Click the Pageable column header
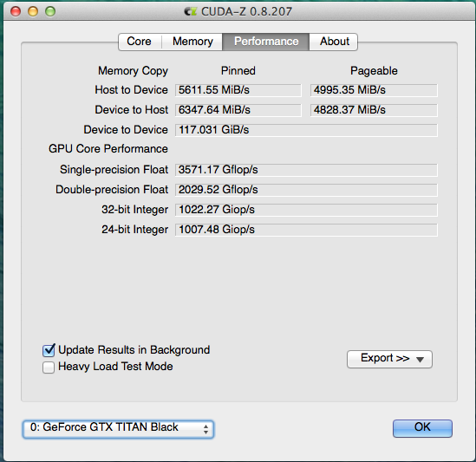476x462 pixels. click(374, 71)
